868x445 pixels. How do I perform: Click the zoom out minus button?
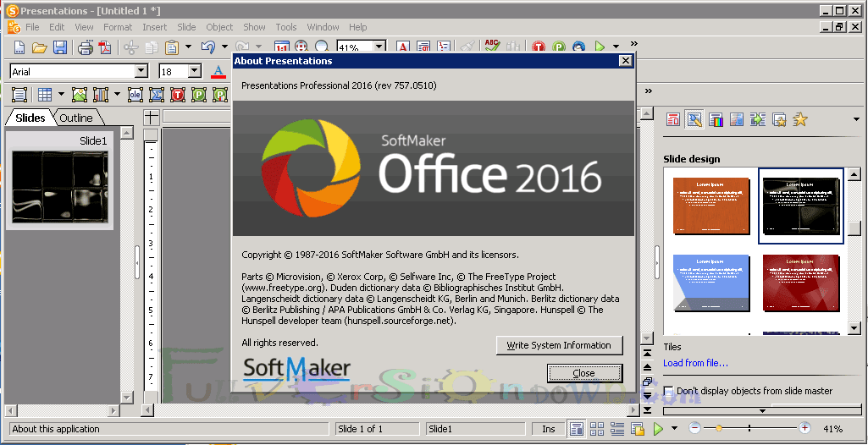coord(694,428)
